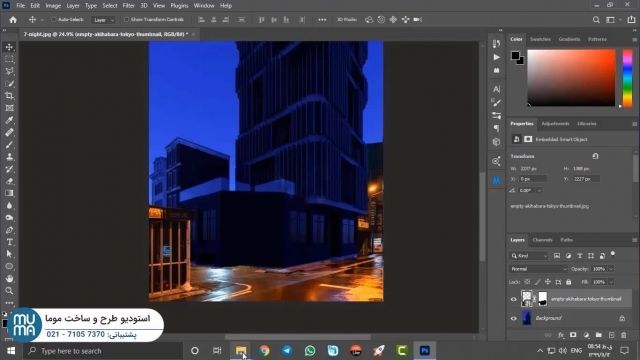Select the Crop tool
640x360 pixels.
[9, 96]
